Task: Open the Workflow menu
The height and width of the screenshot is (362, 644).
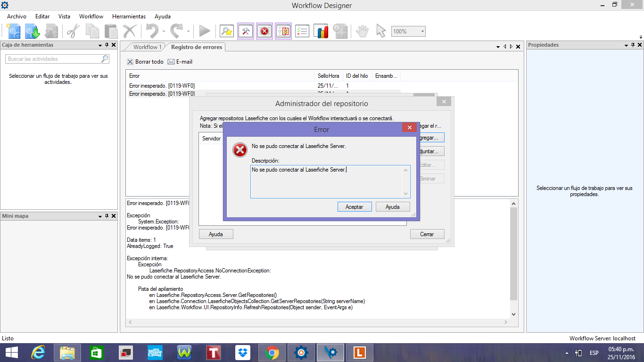Action: [91, 16]
